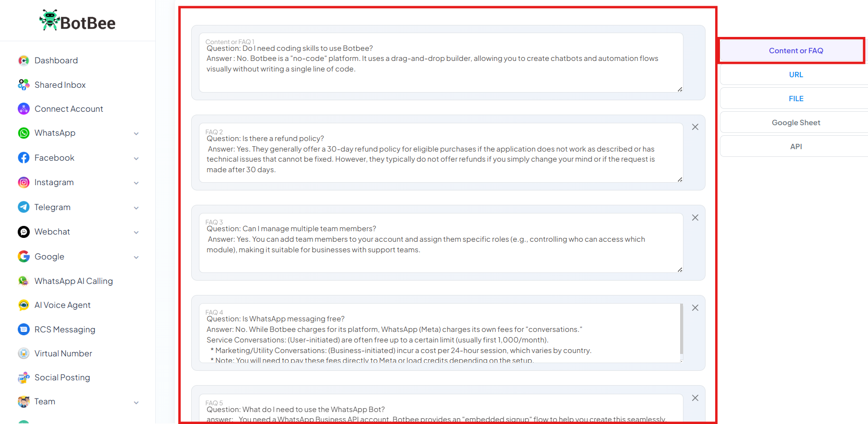Remove FAQ 2 with its X icon

pyautogui.click(x=695, y=127)
